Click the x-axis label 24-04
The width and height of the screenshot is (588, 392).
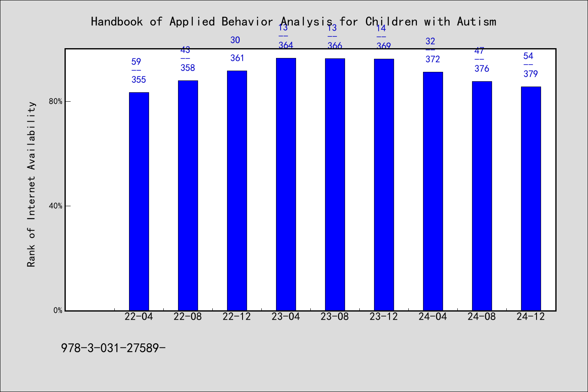[433, 317]
